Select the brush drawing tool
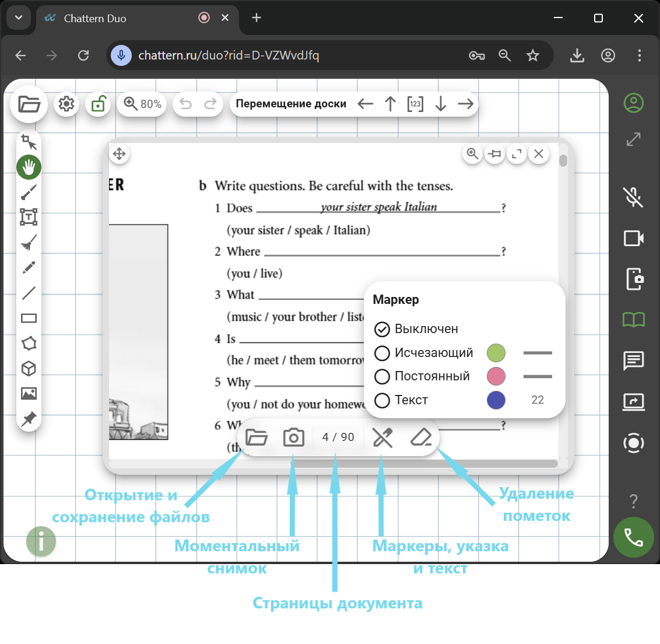 (29, 192)
